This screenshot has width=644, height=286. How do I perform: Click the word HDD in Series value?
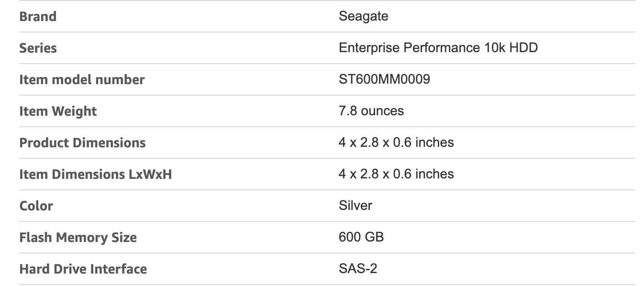click(x=523, y=48)
